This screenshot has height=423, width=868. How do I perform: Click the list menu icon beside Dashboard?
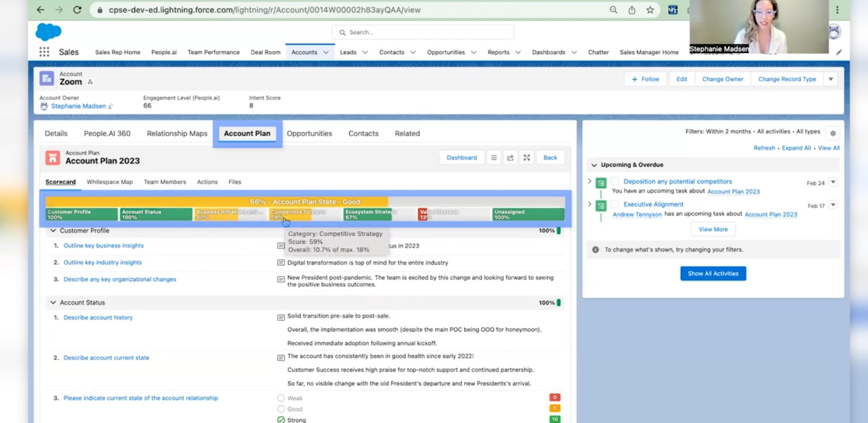(x=494, y=158)
